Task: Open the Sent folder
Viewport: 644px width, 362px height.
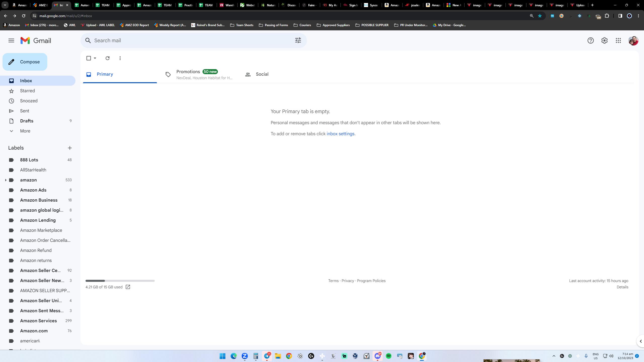Action: (38, 111)
